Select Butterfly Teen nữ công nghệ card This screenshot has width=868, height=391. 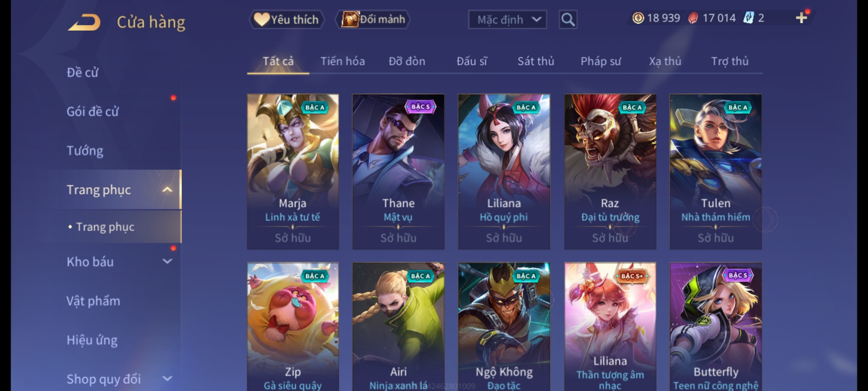(x=716, y=327)
